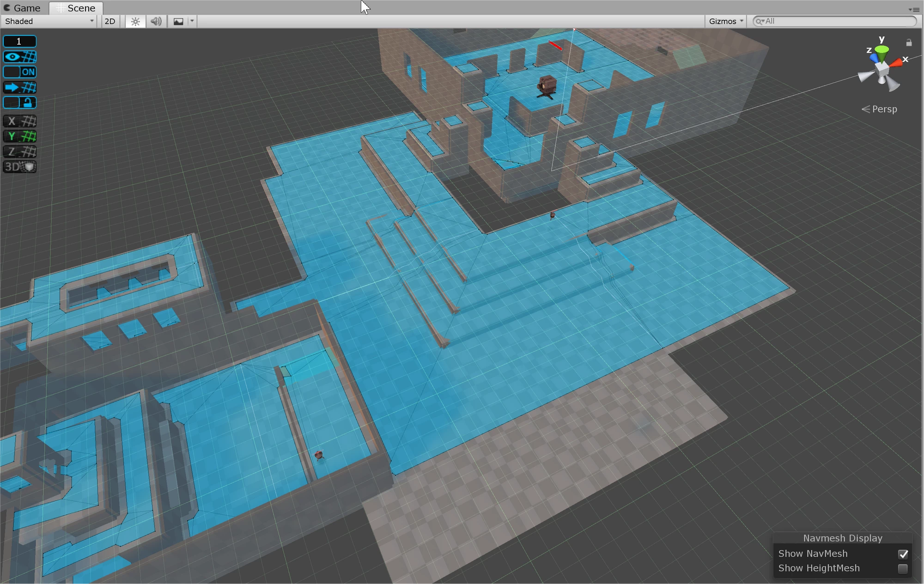Expand the Gizmos dropdown
Screen dimensions: 924x584
[726, 21]
